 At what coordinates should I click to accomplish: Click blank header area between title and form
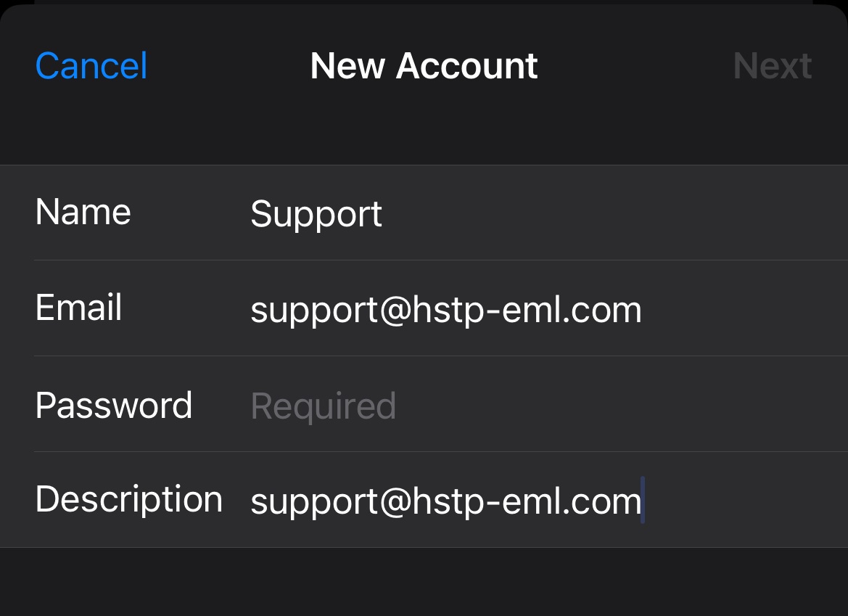point(424,131)
